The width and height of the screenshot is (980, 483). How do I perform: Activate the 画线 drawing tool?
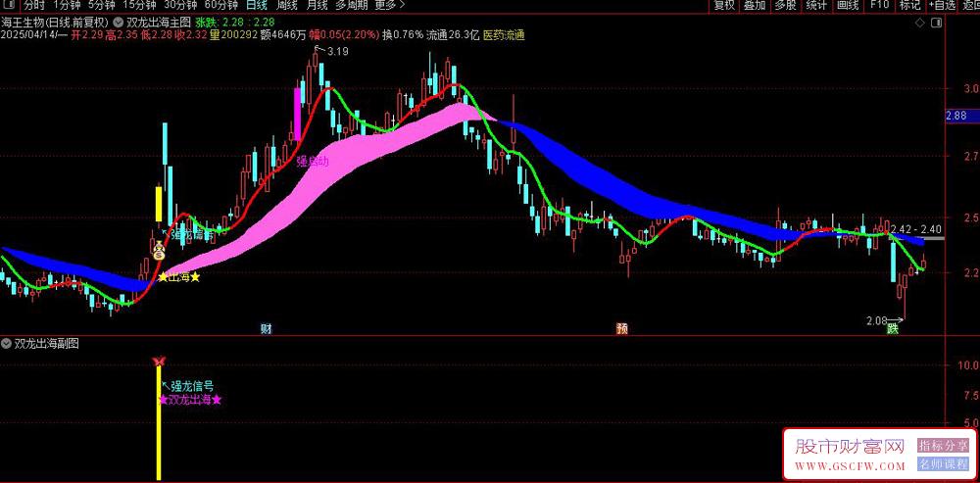tap(848, 6)
